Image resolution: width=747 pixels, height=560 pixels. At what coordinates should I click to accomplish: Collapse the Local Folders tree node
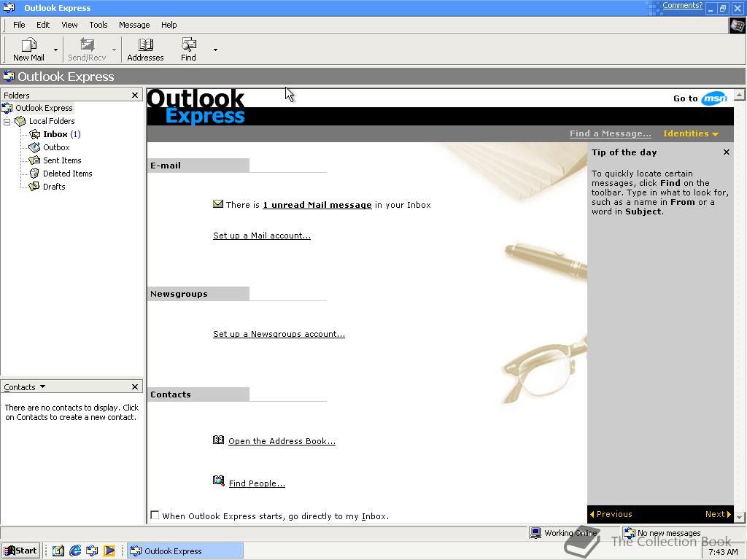[7, 122]
